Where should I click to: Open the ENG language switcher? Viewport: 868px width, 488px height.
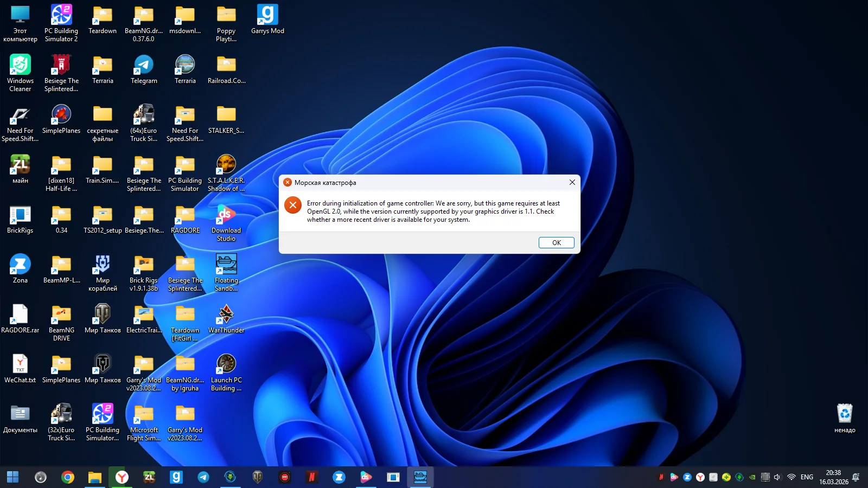(x=807, y=477)
